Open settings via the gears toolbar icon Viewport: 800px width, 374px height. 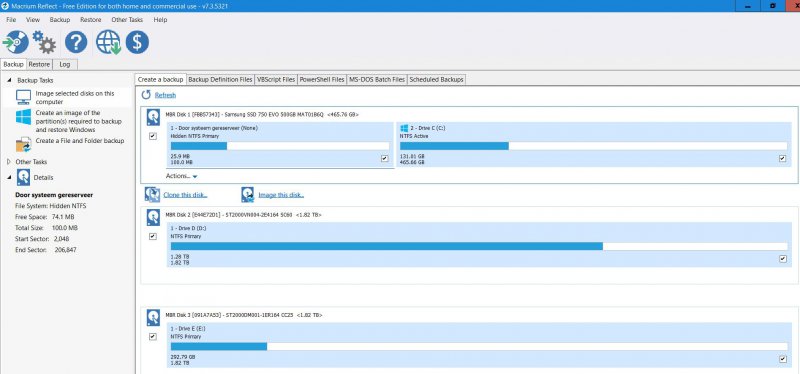44,42
